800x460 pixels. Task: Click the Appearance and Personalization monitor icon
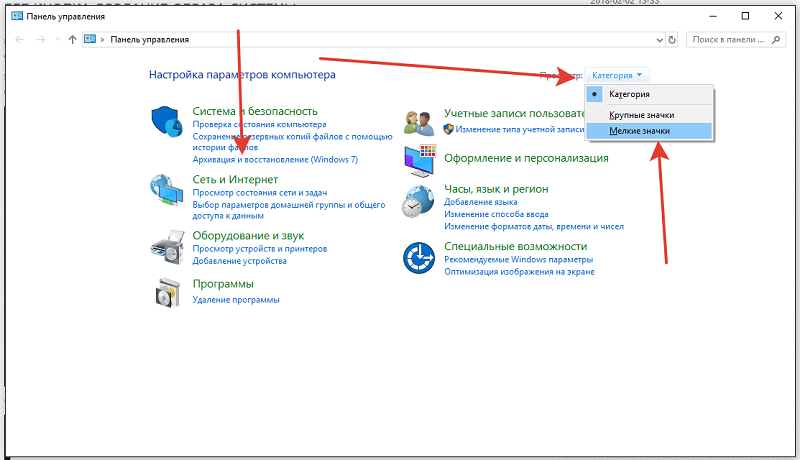coord(420,161)
